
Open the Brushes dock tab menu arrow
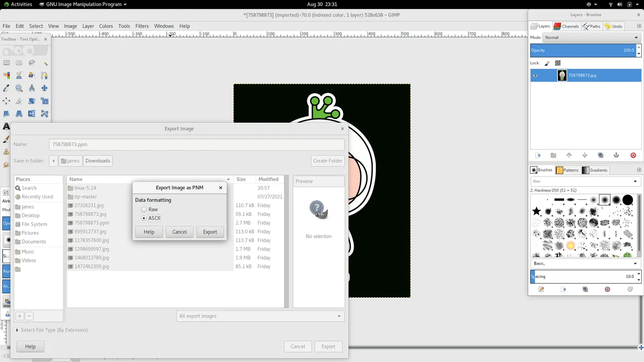tap(639, 170)
